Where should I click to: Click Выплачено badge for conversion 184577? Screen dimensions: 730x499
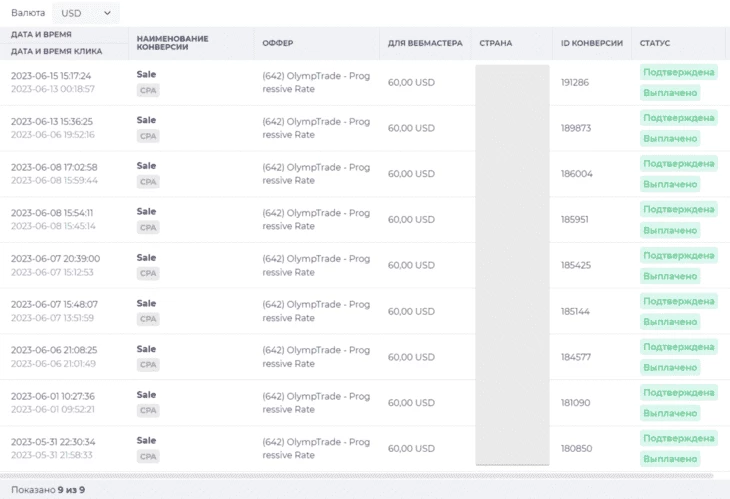tap(670, 367)
